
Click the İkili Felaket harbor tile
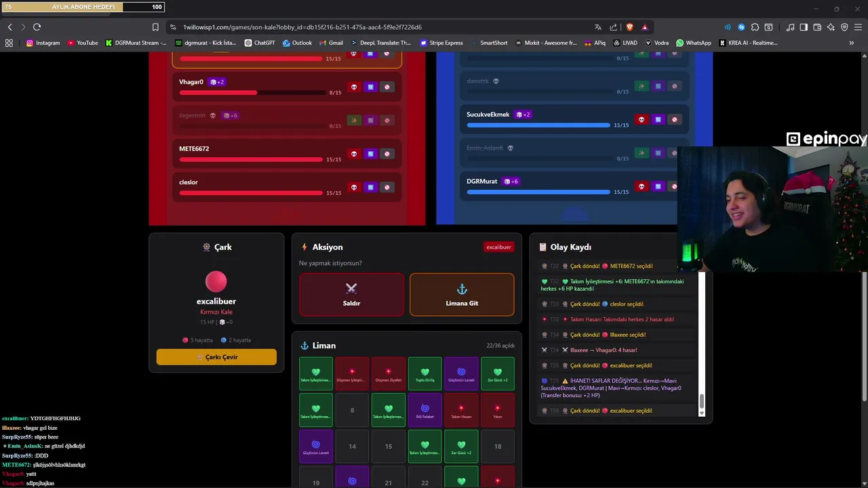point(425,410)
